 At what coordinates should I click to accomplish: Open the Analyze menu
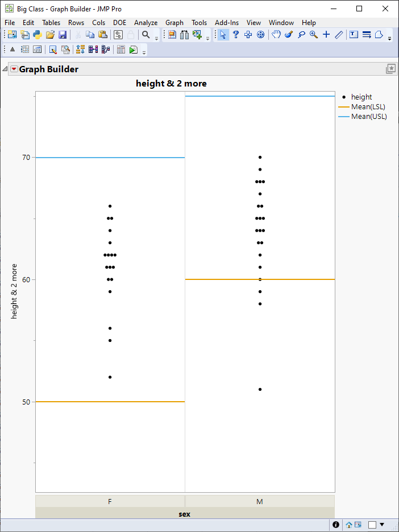[x=146, y=23]
